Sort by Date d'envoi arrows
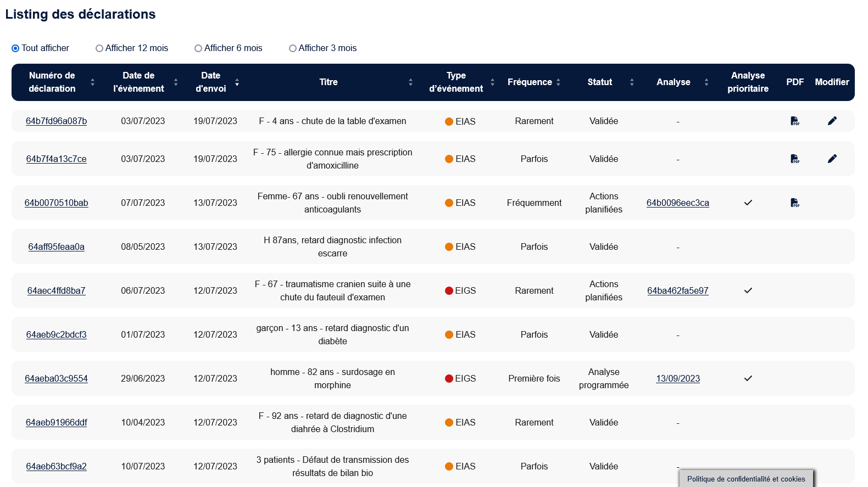 [x=237, y=82]
